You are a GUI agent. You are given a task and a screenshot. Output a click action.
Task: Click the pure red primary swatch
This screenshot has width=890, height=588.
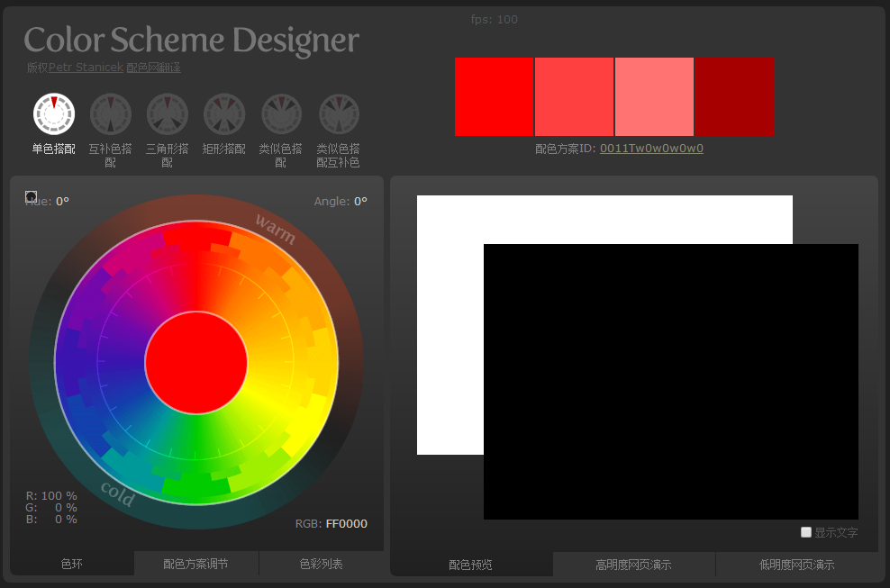[495, 96]
